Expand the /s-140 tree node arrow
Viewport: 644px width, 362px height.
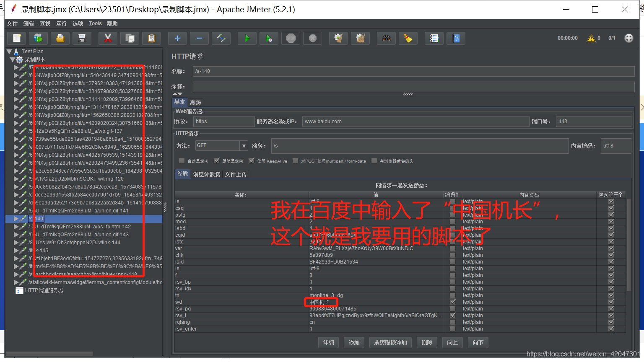tap(16, 219)
